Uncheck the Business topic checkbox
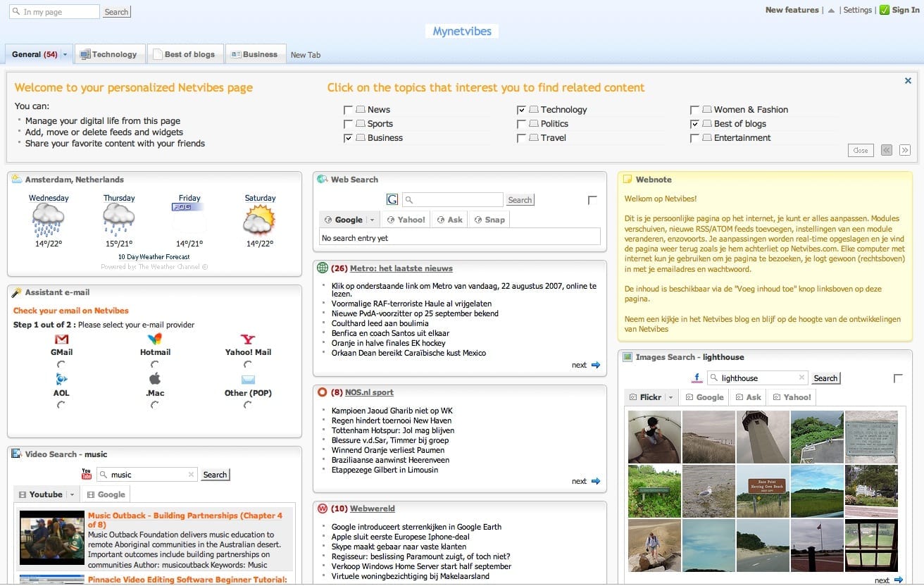The height and width of the screenshot is (586, 924). point(348,138)
